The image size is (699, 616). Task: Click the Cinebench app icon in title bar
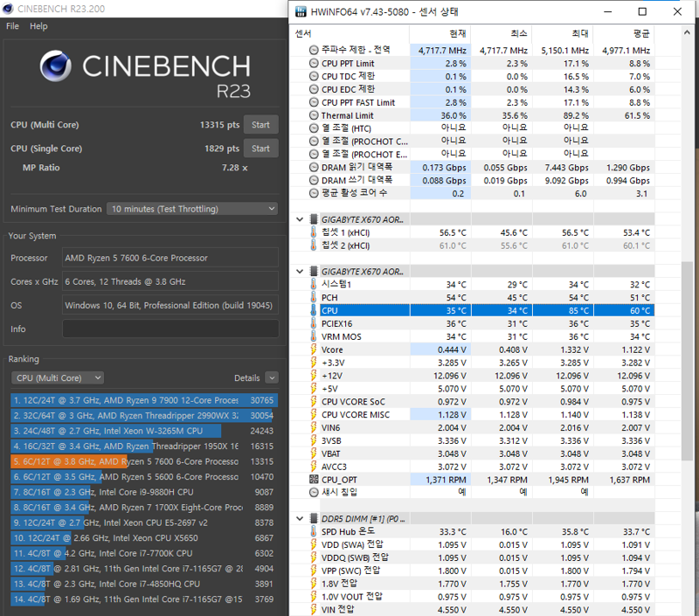[x=8, y=9]
